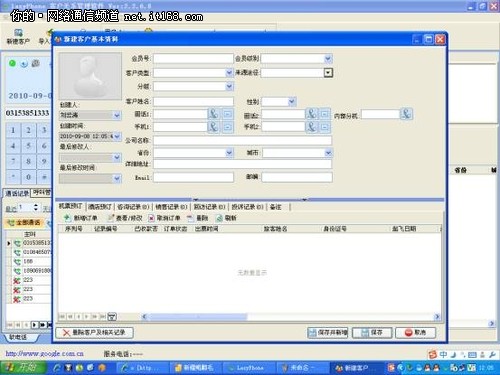Viewport: 500px width, 375px height.
Task: Click the 保存 button
Action: [x=372, y=332]
